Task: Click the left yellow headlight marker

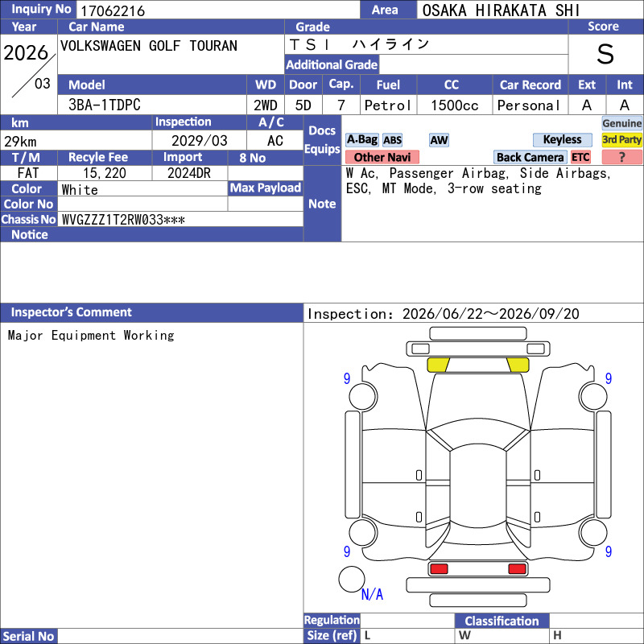Action: 438,365
